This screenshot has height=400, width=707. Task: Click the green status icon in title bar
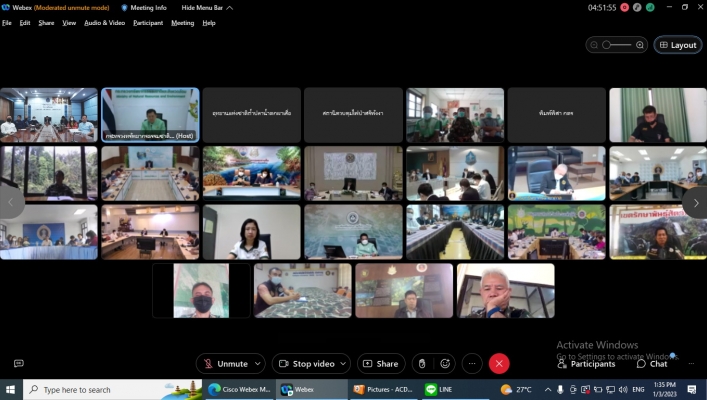[650, 8]
